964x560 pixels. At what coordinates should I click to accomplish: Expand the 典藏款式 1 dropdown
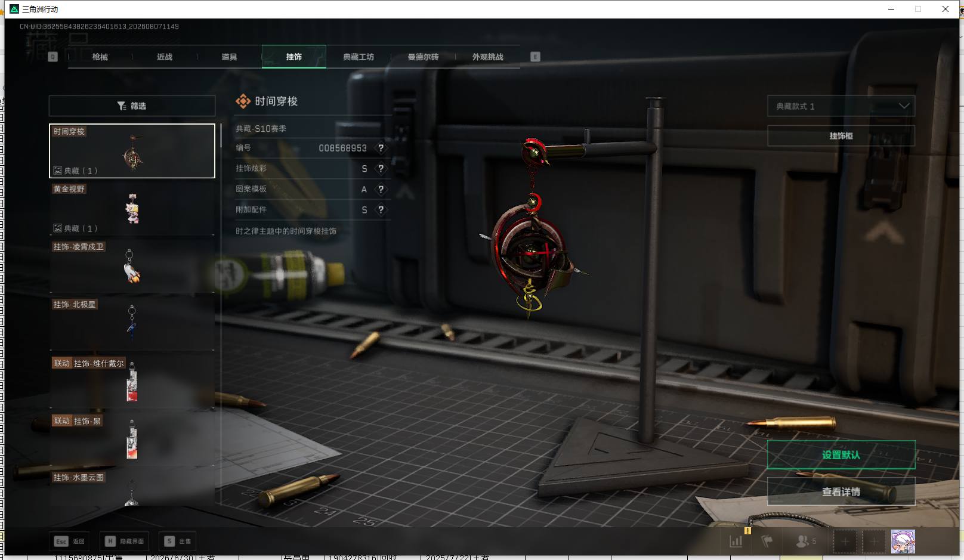(x=841, y=106)
